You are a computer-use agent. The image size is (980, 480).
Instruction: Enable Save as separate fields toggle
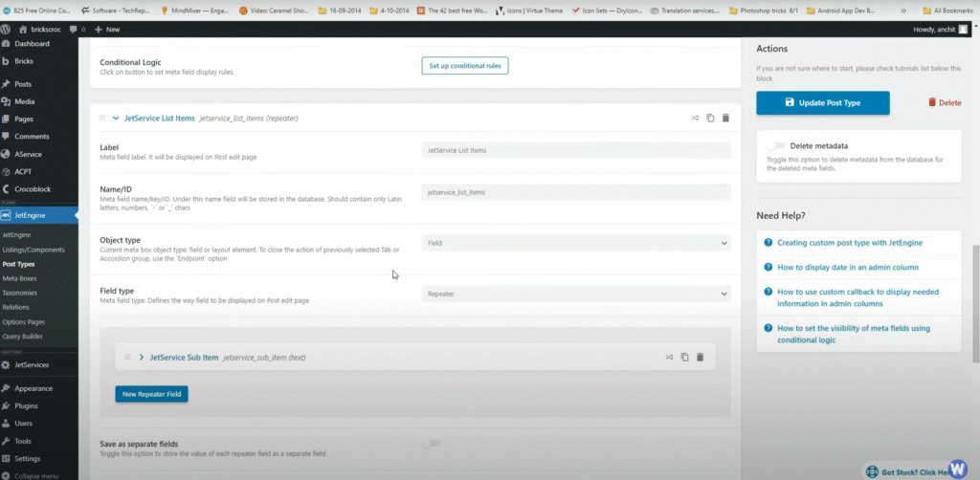(433, 444)
